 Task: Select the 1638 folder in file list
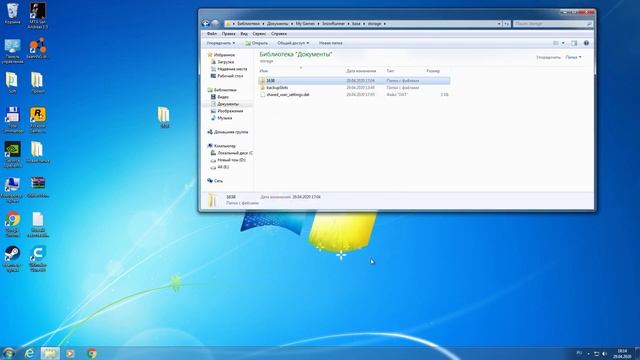(x=354, y=81)
